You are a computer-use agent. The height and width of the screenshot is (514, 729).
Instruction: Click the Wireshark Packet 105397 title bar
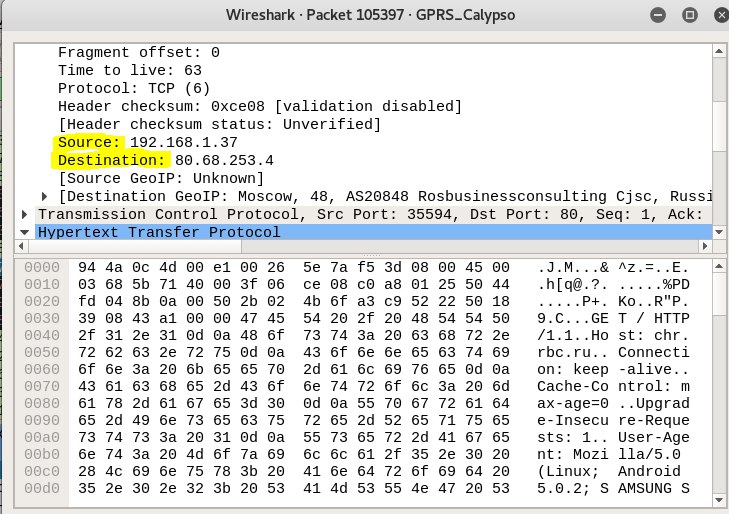pos(371,15)
